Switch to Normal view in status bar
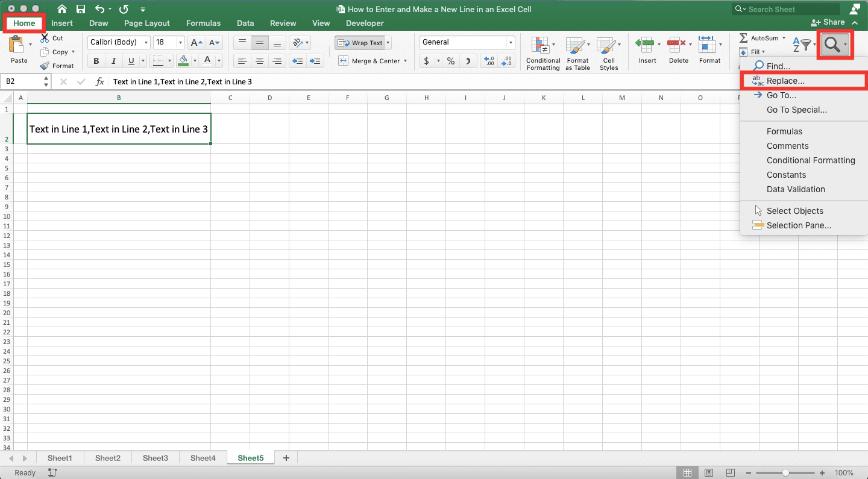This screenshot has height=479, width=868. 687,473
